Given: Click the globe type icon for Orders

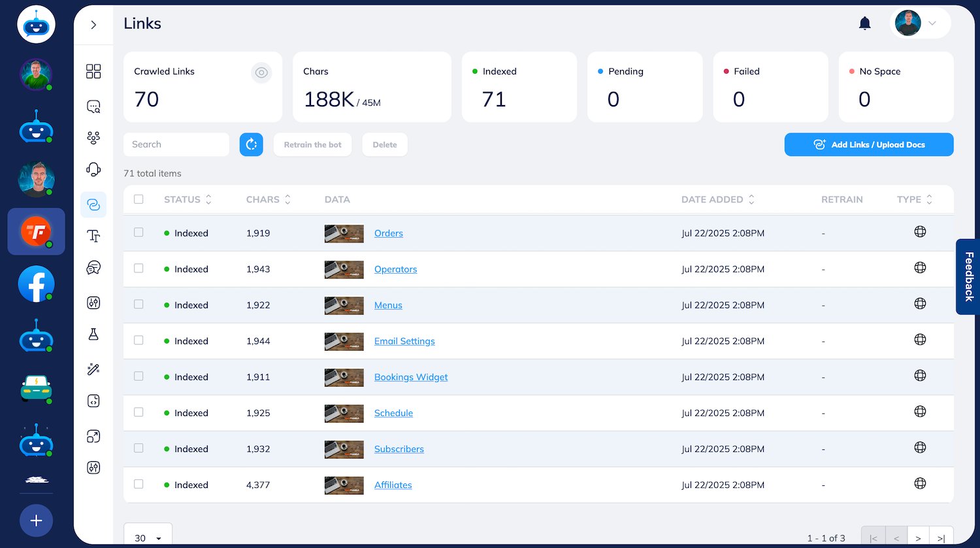Looking at the screenshot, I should tap(920, 232).
